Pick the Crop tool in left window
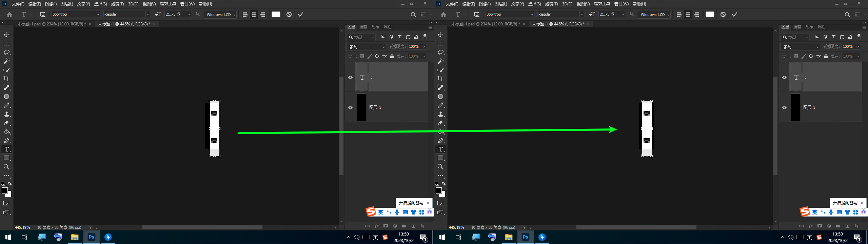This screenshot has height=244, width=868. [6, 79]
